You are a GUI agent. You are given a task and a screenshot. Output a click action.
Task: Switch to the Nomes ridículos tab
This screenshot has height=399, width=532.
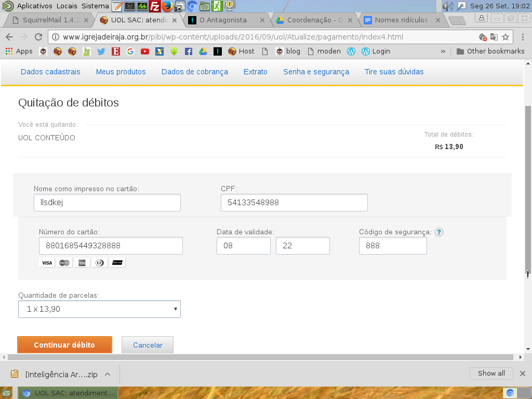[402, 20]
